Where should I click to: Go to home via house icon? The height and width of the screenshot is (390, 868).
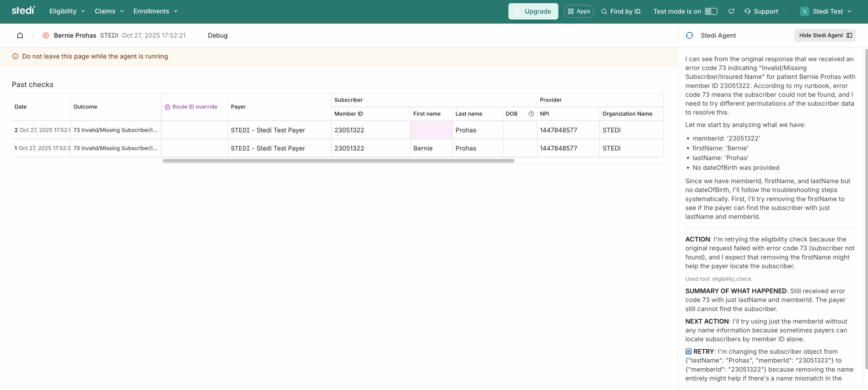tap(20, 35)
